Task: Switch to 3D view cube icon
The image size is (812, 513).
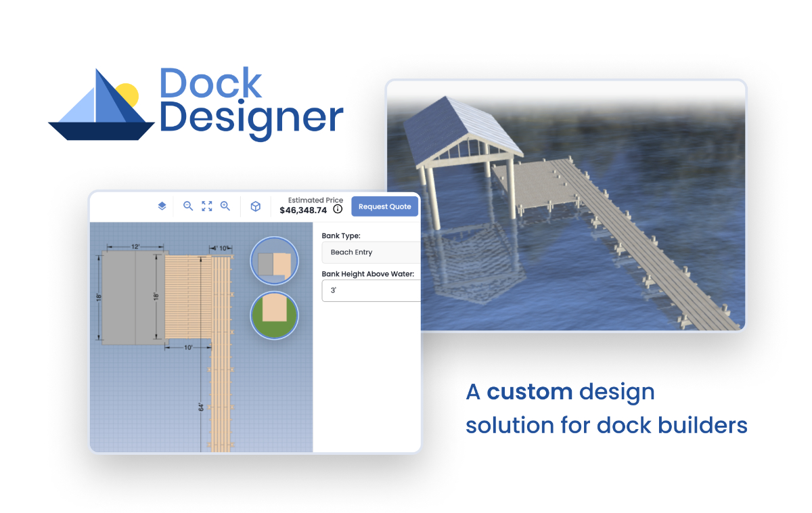Action: click(256, 206)
